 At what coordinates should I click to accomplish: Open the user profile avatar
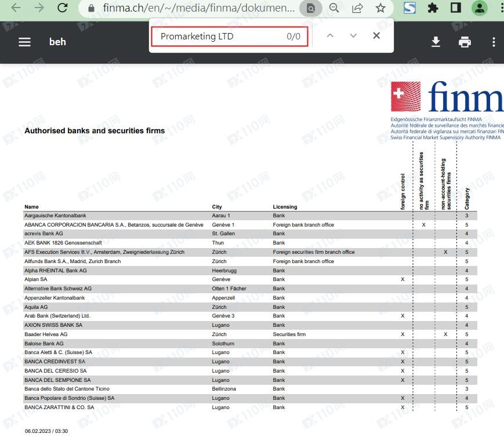[480, 8]
